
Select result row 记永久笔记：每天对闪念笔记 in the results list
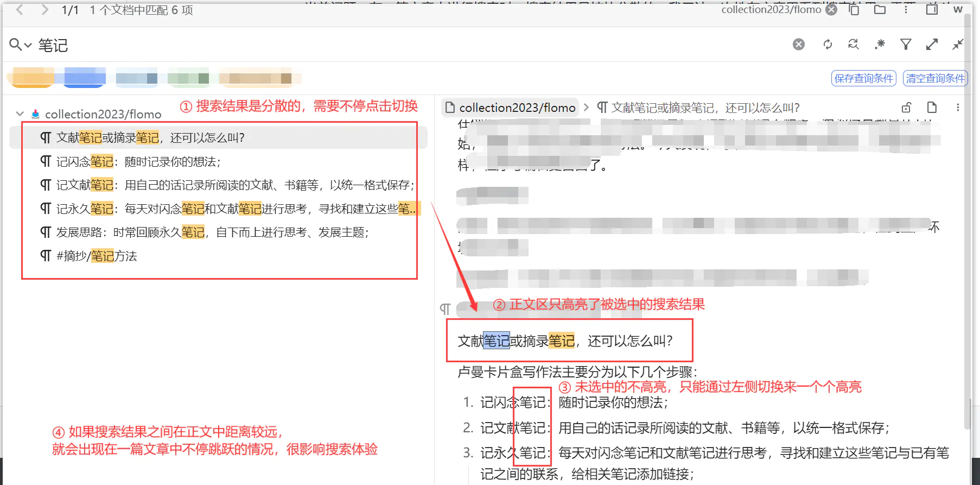coord(218,209)
